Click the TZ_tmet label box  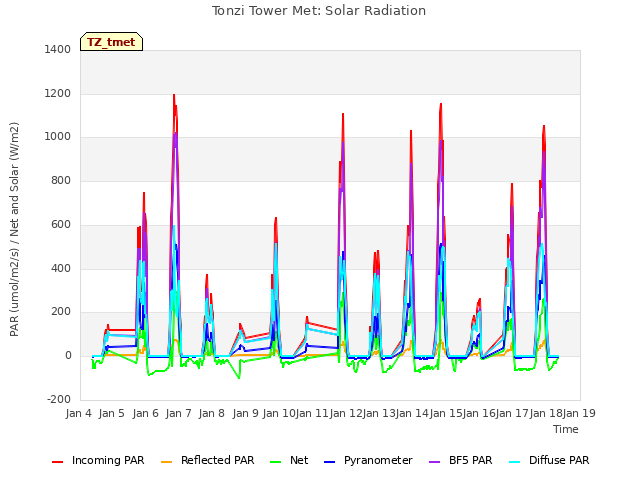pos(111,42)
